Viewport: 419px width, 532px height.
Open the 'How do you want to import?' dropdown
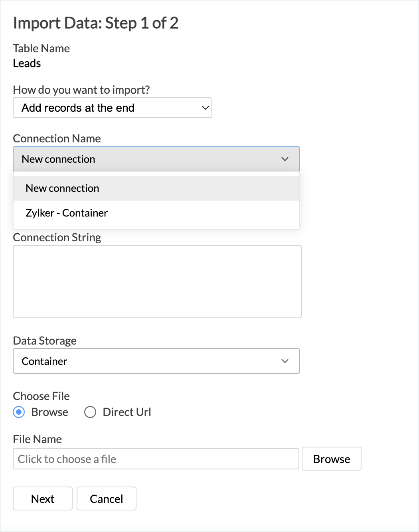(x=112, y=108)
